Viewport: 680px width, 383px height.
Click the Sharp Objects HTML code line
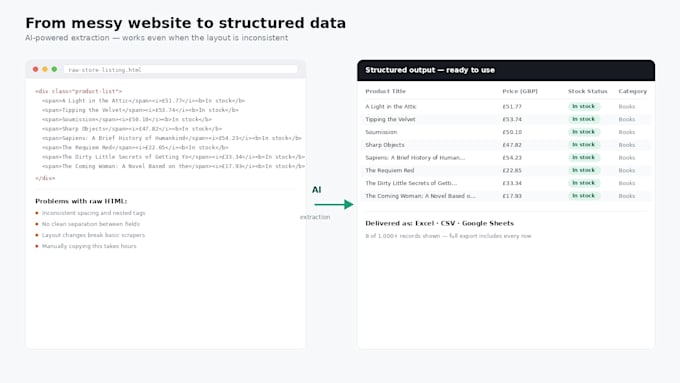132,129
